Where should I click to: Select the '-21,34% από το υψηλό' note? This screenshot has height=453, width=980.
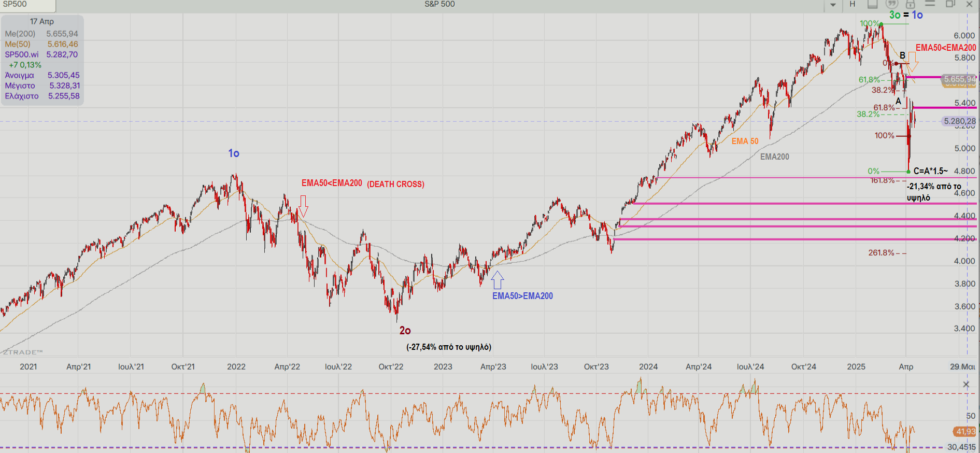[934, 192]
